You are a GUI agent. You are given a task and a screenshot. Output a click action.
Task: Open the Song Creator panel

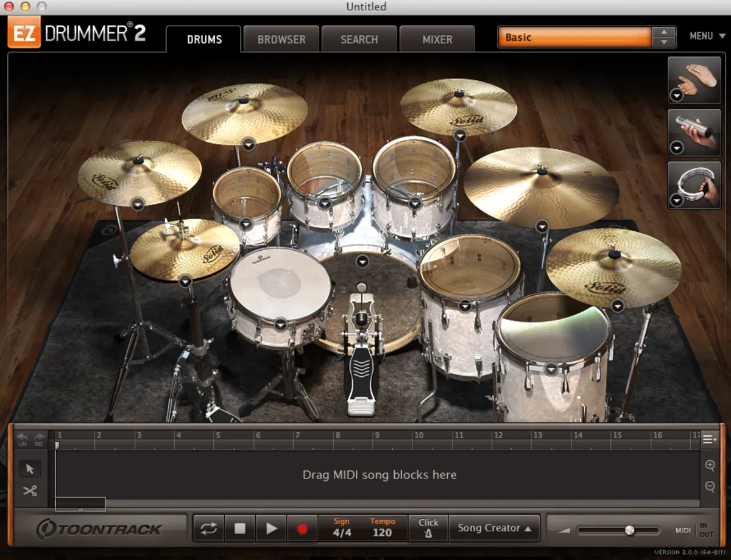click(x=495, y=528)
